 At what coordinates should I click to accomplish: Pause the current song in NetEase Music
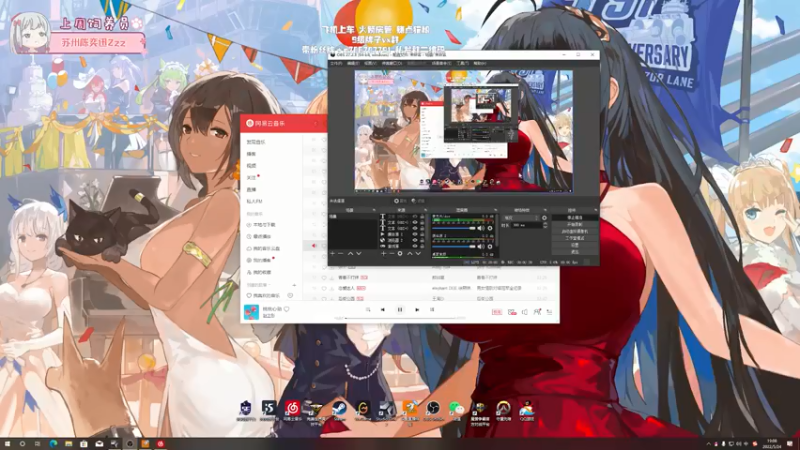400,309
